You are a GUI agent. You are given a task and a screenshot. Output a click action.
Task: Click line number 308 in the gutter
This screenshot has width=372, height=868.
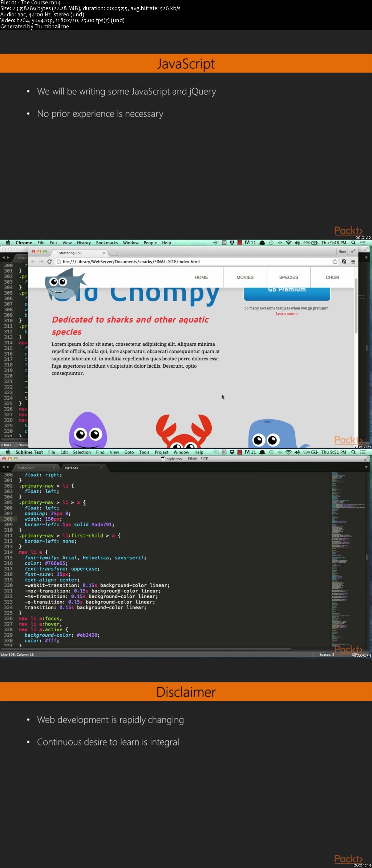(x=8, y=519)
